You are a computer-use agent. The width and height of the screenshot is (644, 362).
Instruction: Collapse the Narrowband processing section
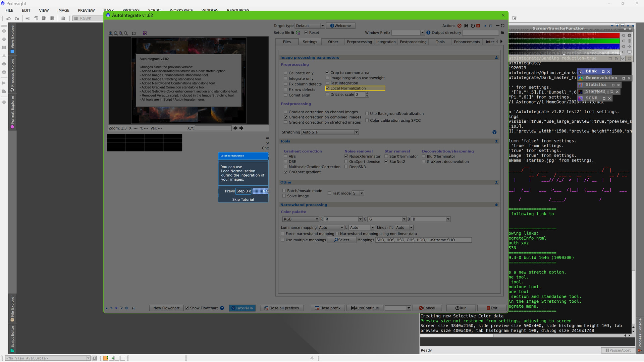(x=496, y=205)
